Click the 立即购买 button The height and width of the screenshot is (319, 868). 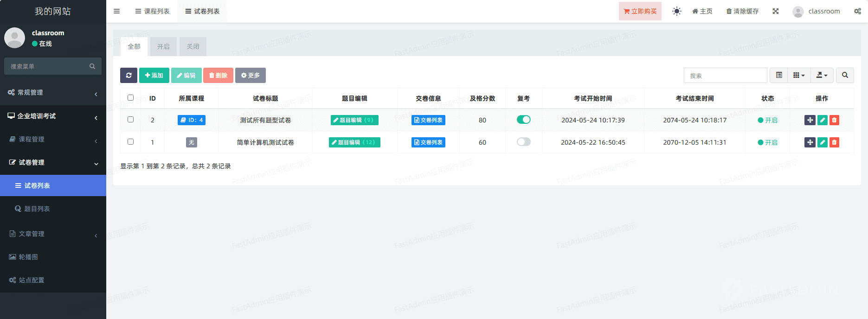(640, 11)
